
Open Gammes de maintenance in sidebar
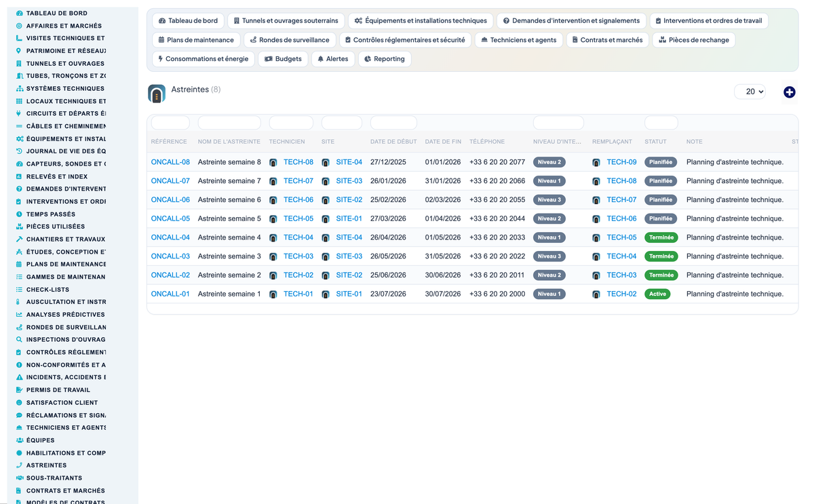[x=66, y=277]
